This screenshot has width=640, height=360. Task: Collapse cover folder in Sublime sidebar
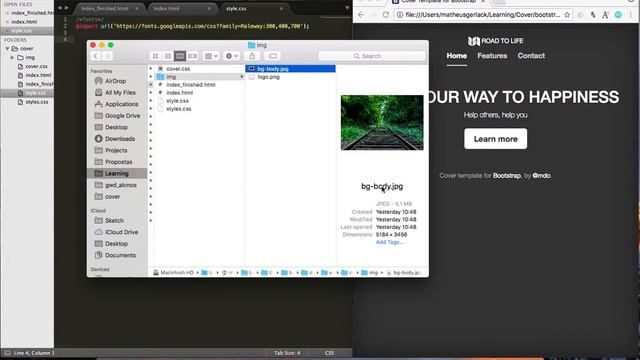(7, 49)
